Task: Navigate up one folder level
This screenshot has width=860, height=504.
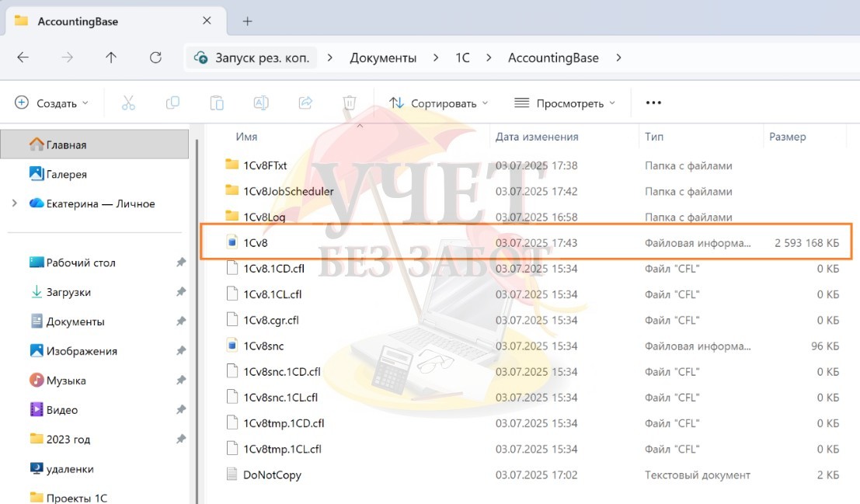Action: click(111, 57)
